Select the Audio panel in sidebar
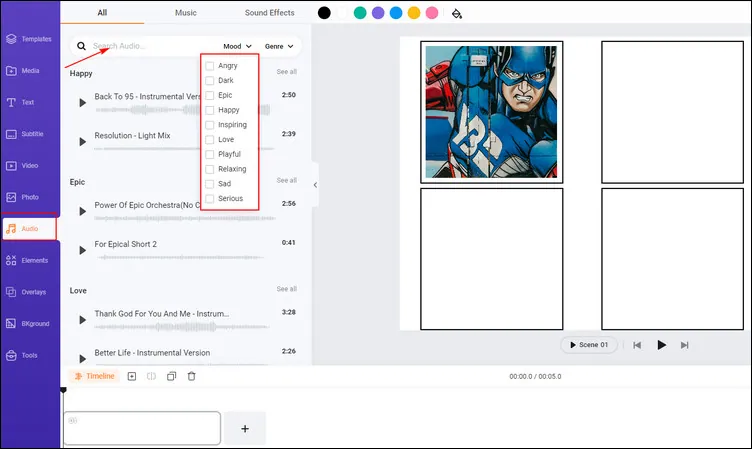Viewport: 752px width, 449px height. [29, 229]
